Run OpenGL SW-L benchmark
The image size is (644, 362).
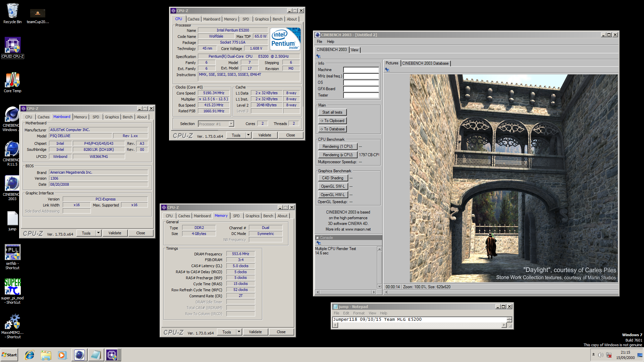(333, 186)
